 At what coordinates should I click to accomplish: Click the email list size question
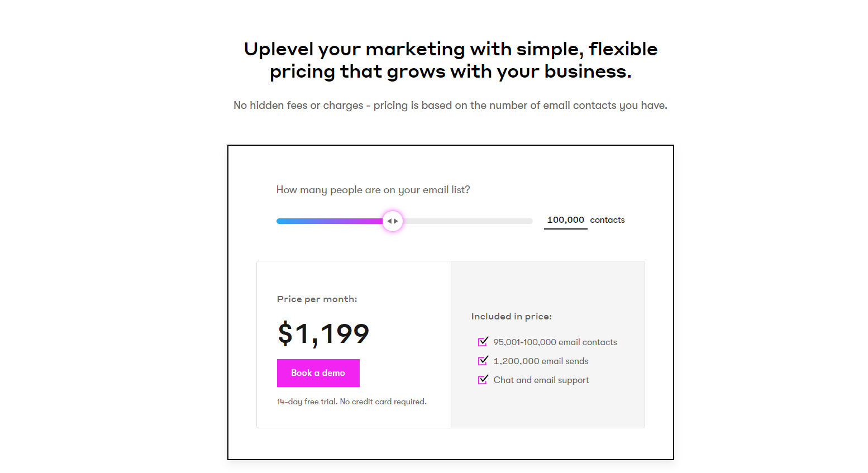pos(373,190)
